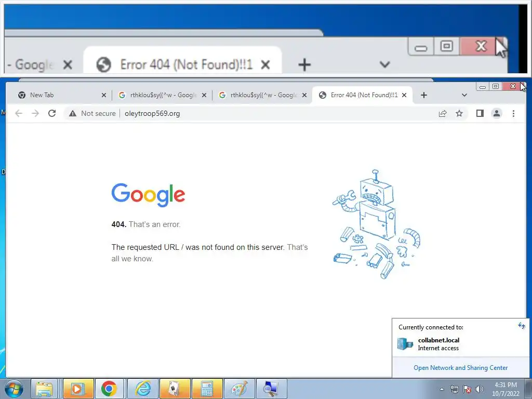
Task: Open Windows Explorer from the taskbar
Action: tap(45, 389)
